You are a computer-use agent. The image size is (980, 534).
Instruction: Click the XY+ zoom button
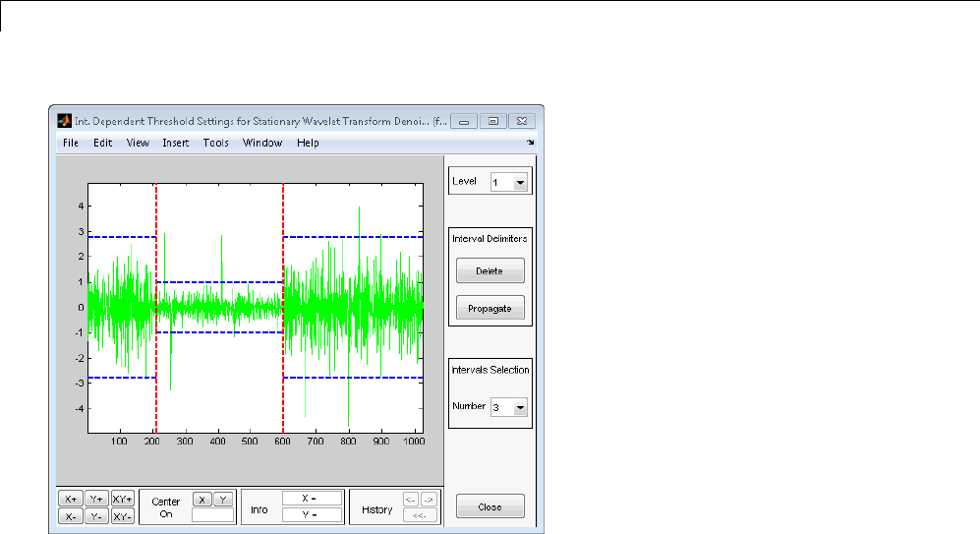122,499
